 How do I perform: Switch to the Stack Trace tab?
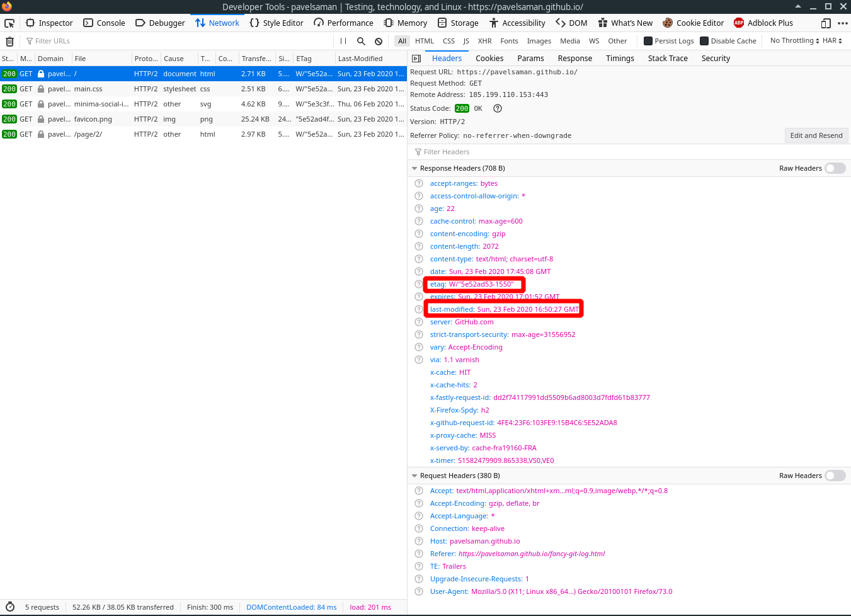tap(668, 59)
